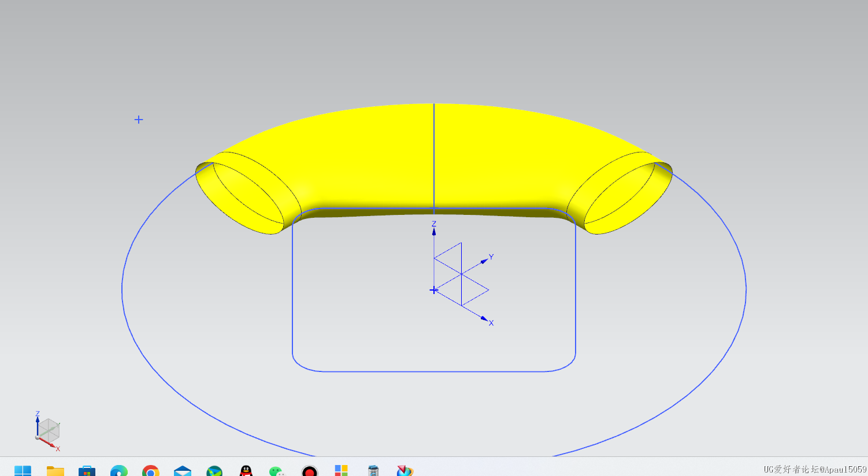Open the gray canister taskbar app
Image resolution: width=868 pixels, height=476 pixels.
[373, 471]
